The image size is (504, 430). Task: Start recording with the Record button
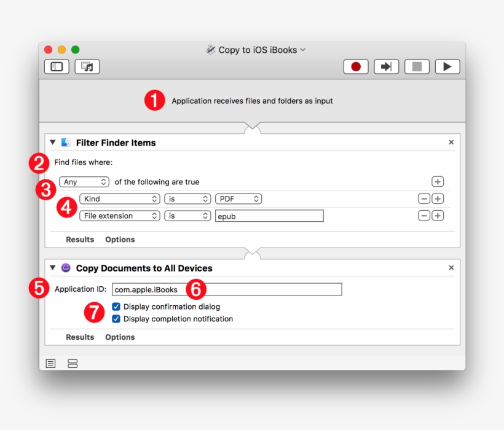[356, 67]
